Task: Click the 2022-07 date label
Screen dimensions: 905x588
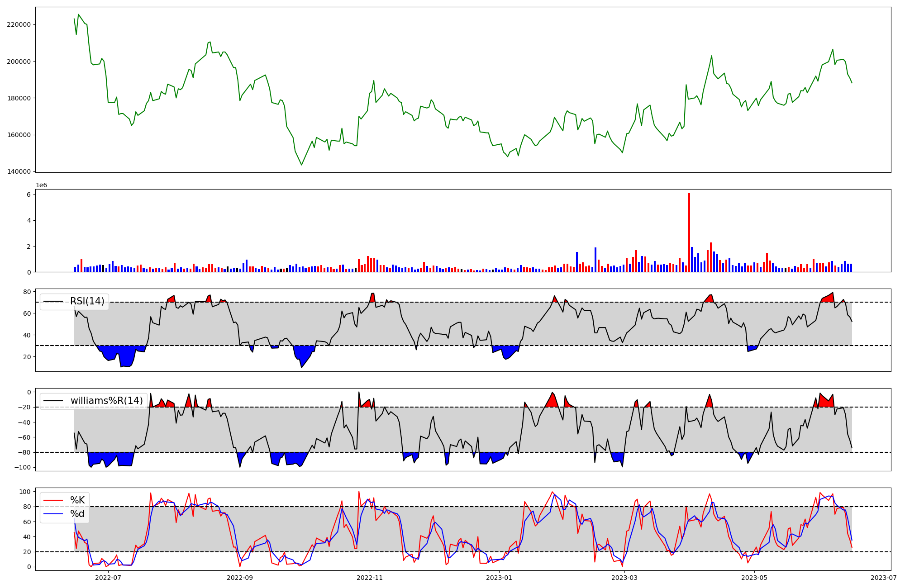Action: click(x=109, y=578)
